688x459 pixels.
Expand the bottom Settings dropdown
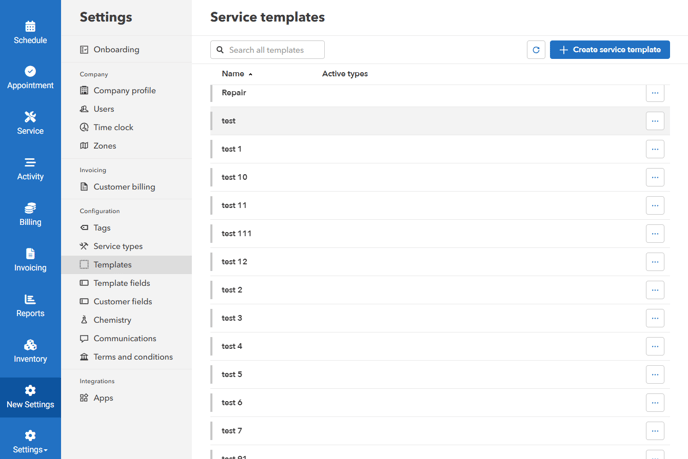coord(30,442)
